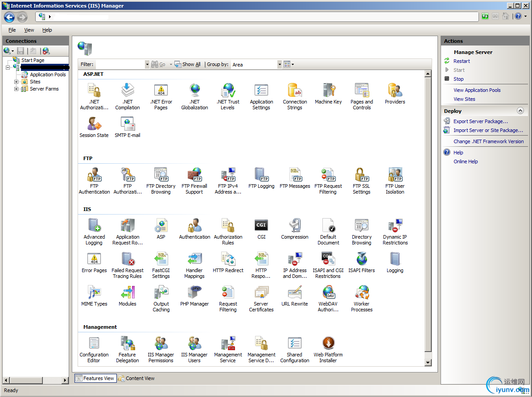Click View Application Pools link

(x=477, y=90)
